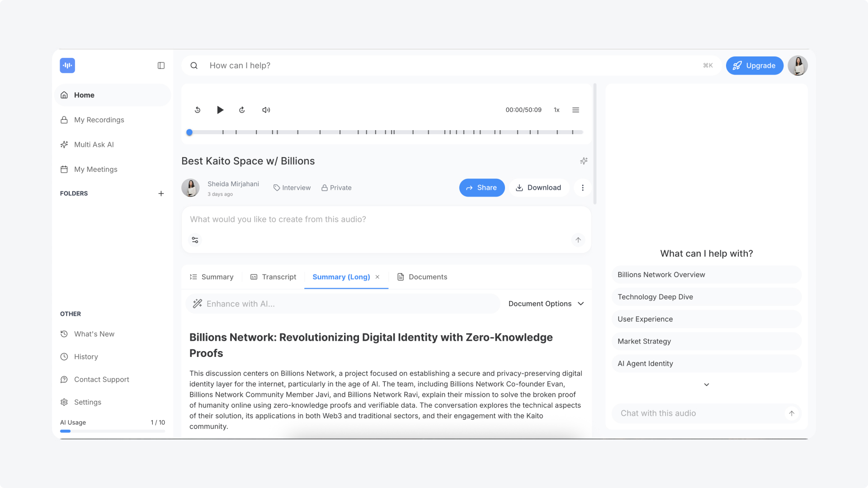868x488 pixels.
Task: Switch to the Summary tab
Action: click(212, 277)
